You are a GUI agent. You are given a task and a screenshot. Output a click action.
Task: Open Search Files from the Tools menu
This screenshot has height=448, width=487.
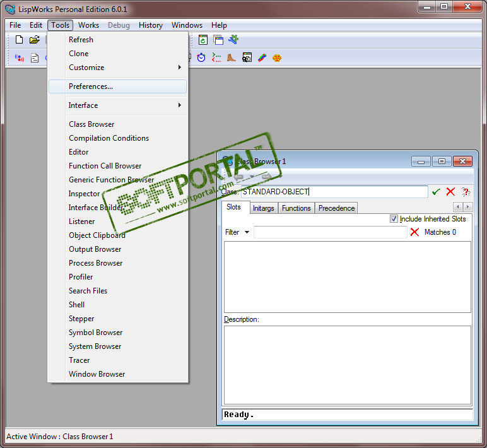coord(118,291)
